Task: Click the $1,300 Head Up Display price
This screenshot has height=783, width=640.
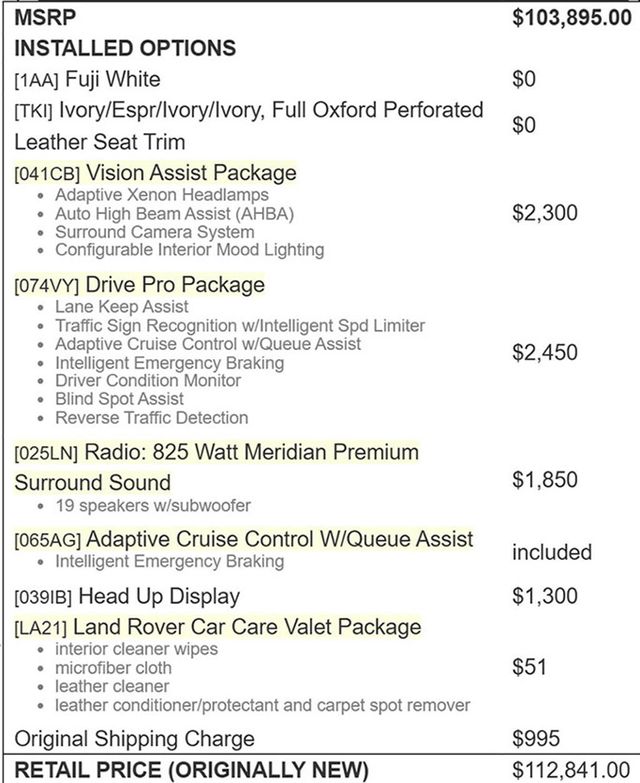Action: [x=545, y=596]
